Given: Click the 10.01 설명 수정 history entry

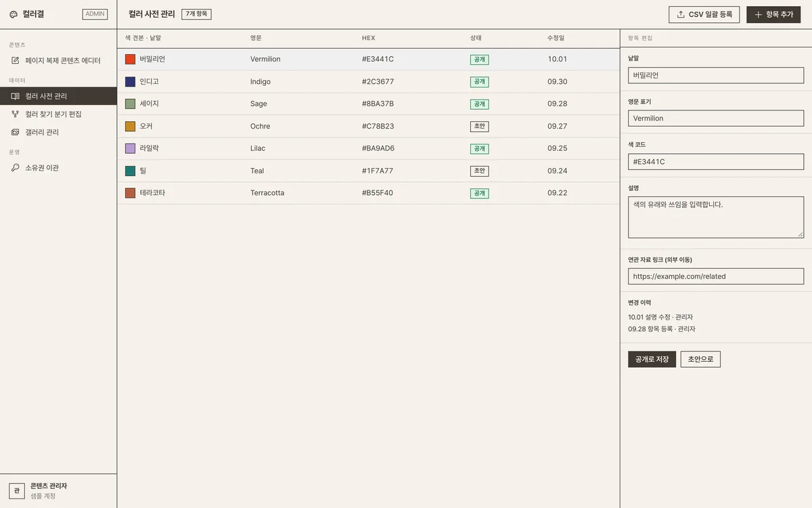Looking at the screenshot, I should click(660, 317).
